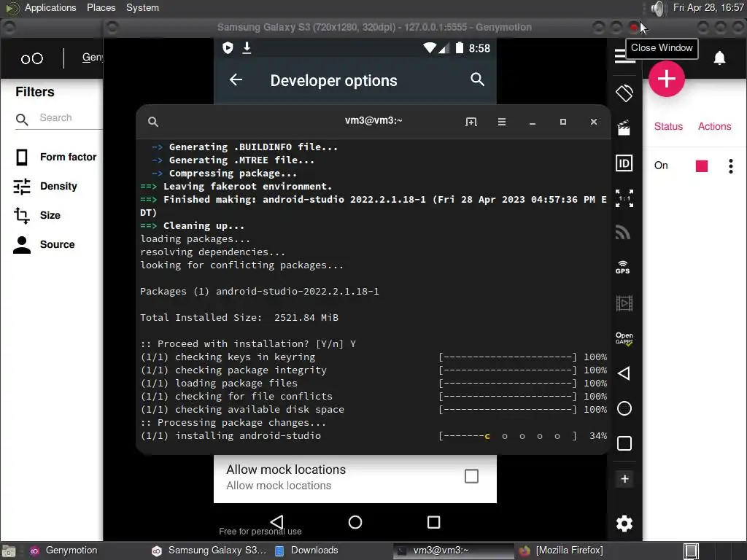Open the terminal hamburger menu
The image size is (747, 560).
tap(502, 122)
